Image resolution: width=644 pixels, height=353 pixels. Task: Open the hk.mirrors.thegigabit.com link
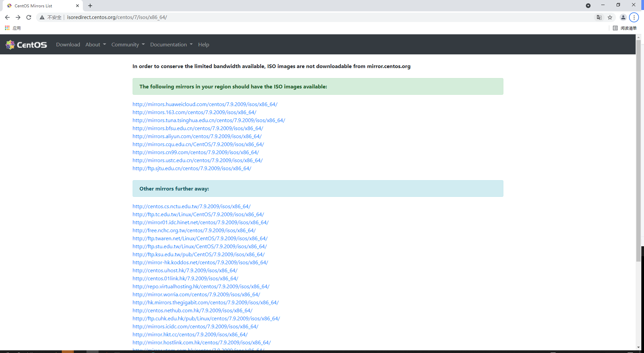tap(205, 303)
